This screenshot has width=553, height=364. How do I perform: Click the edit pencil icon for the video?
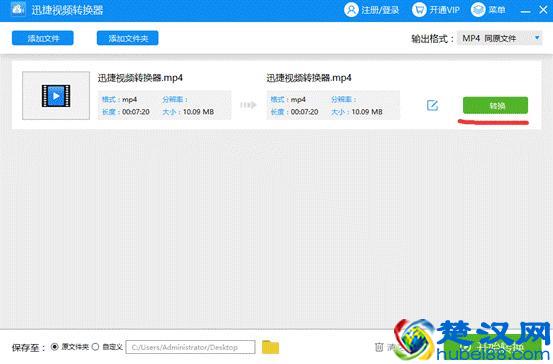click(x=432, y=105)
